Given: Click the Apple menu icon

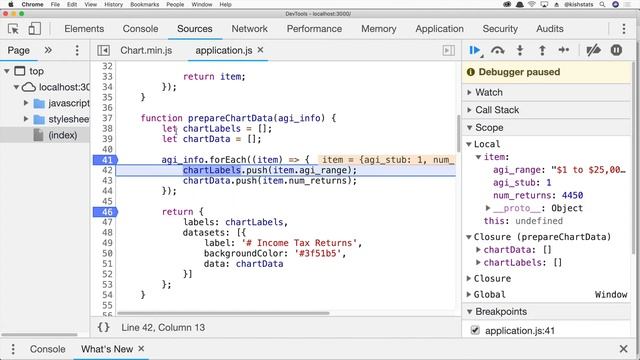Looking at the screenshot, I should 11,4.
